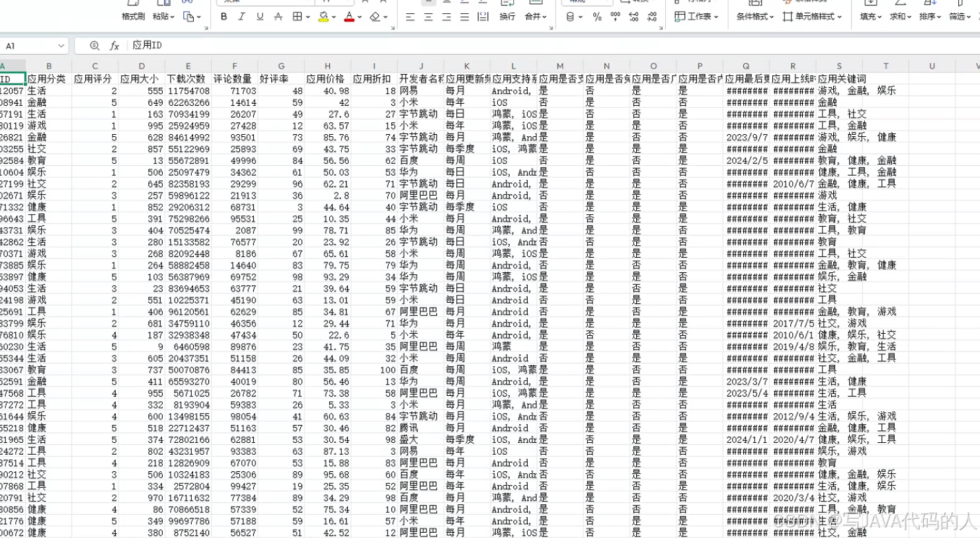Expand the Name Box dropdown

click(x=61, y=46)
